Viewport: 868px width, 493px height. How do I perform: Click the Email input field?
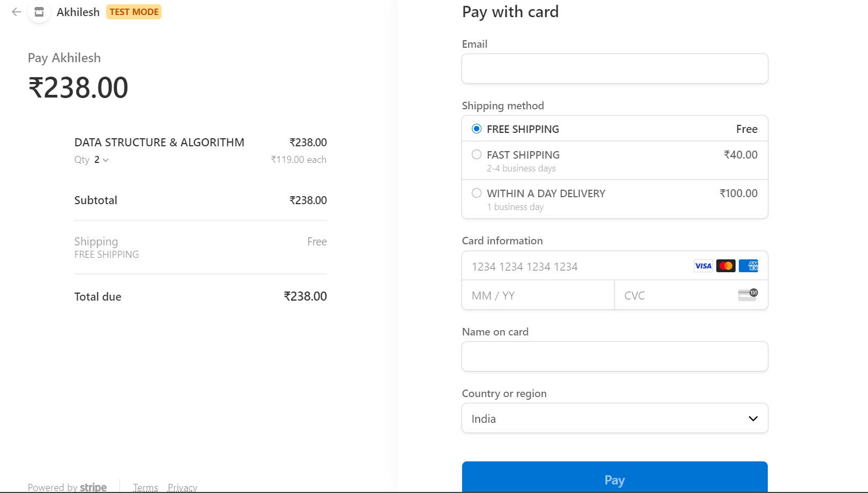614,69
